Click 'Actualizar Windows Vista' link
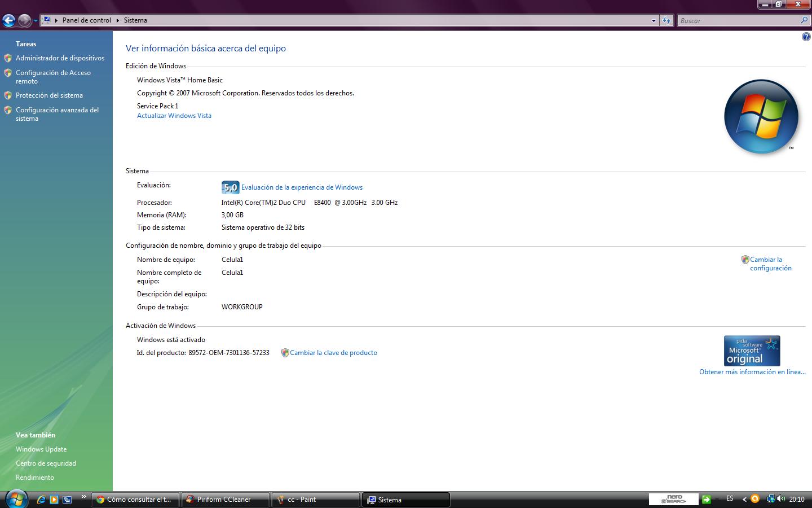The height and width of the screenshot is (508, 812). [174, 116]
